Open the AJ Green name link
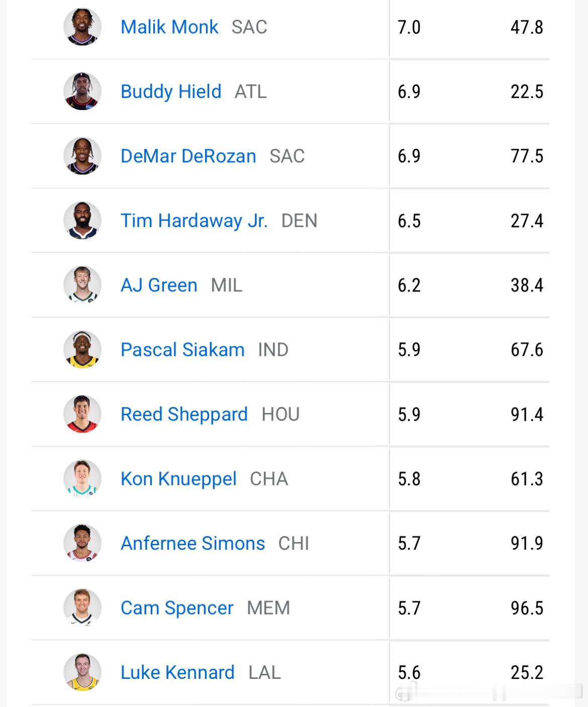This screenshot has width=588, height=707. click(159, 285)
